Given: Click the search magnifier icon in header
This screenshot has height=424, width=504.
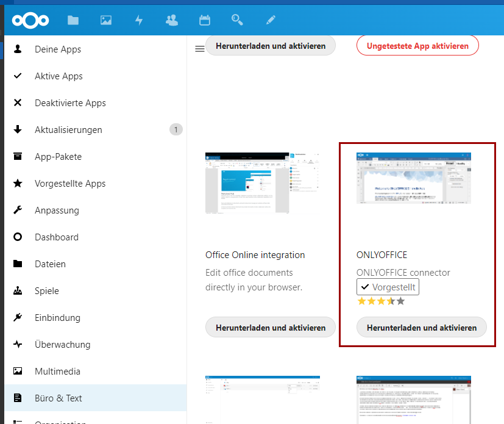Looking at the screenshot, I should coord(237,20).
